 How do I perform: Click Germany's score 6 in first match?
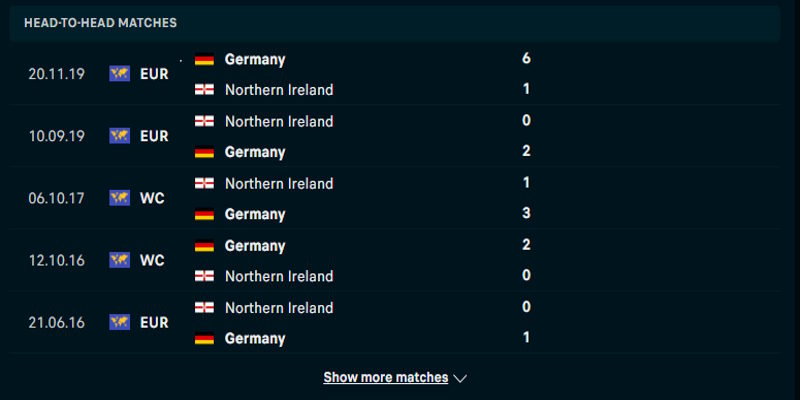click(x=526, y=58)
